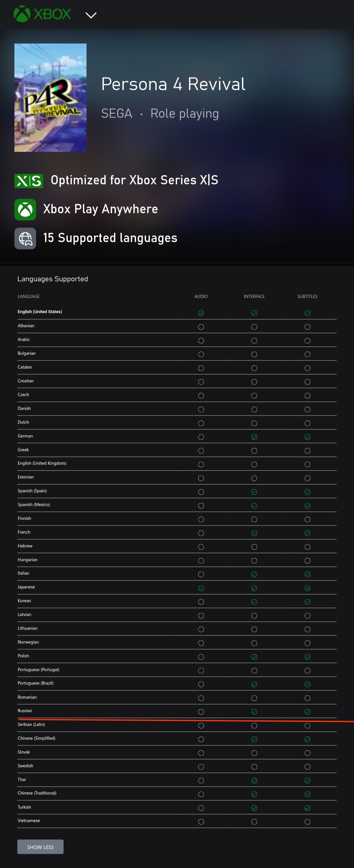Click the Xbox Play Anywhere label

point(100,209)
